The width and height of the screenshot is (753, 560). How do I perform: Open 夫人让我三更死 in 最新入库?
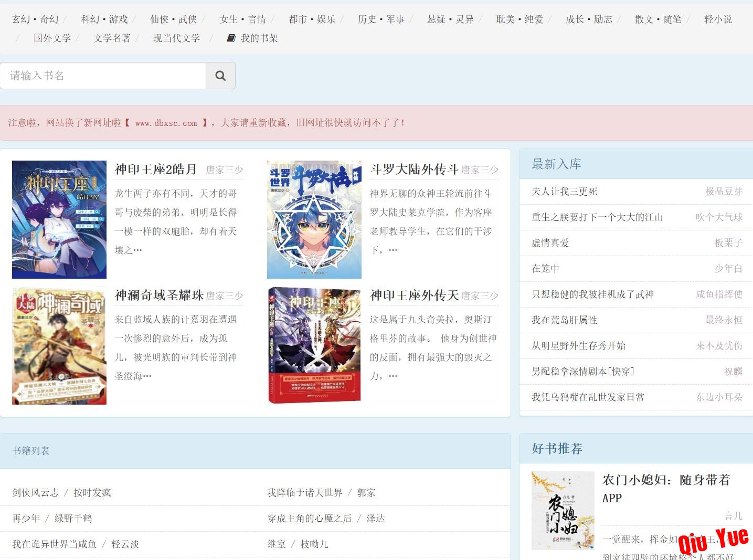click(x=565, y=192)
